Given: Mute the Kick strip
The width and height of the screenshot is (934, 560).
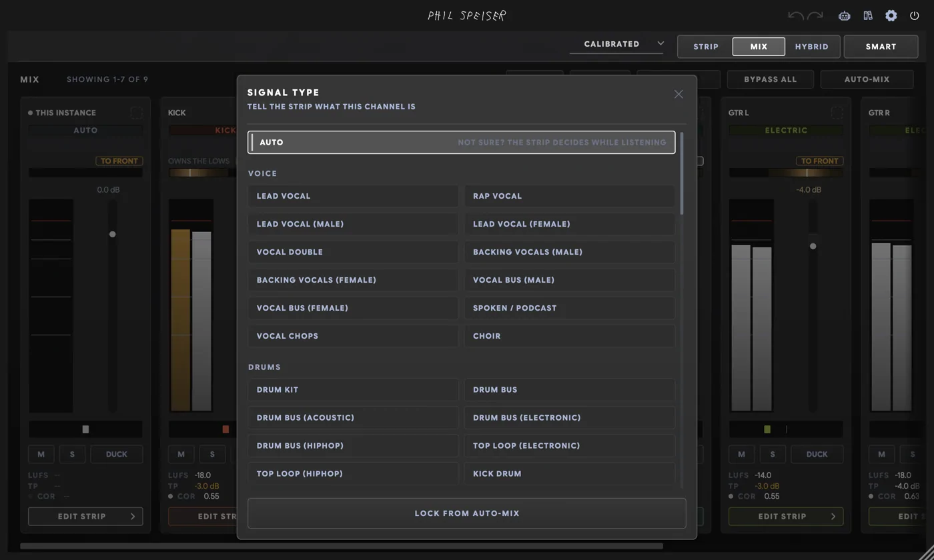Looking at the screenshot, I should (181, 454).
